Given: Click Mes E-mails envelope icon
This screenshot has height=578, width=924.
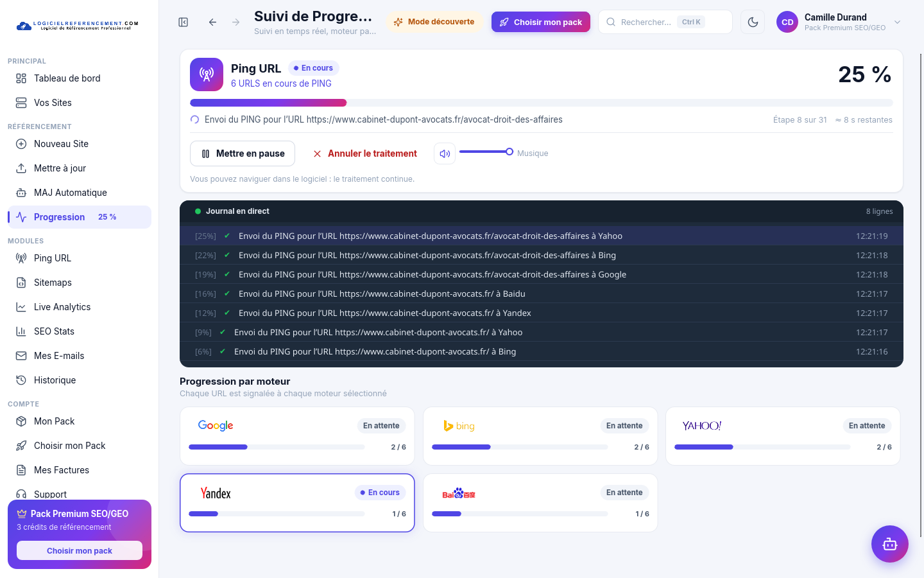Looking at the screenshot, I should [21, 356].
